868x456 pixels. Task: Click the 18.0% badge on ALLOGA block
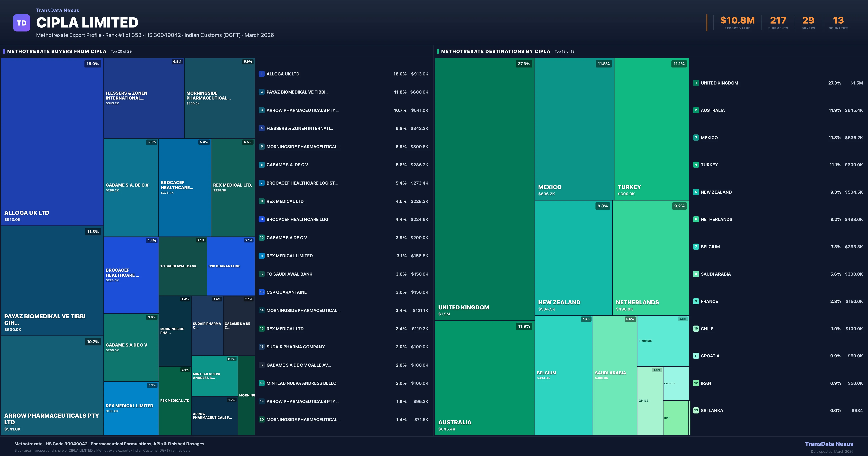[x=93, y=64]
